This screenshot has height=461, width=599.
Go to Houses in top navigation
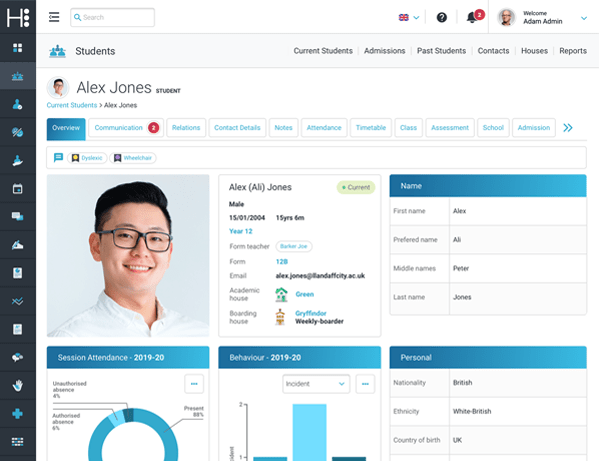(x=534, y=51)
